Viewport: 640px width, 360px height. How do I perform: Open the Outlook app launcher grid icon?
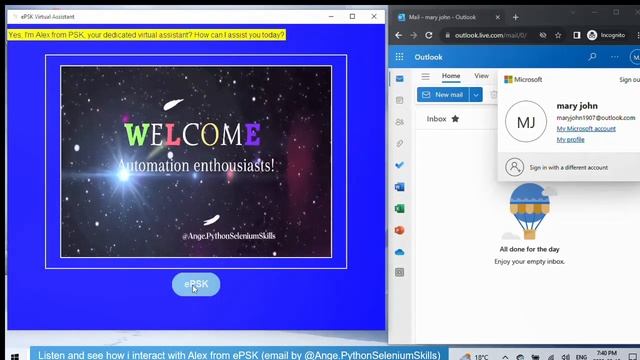coord(399,57)
